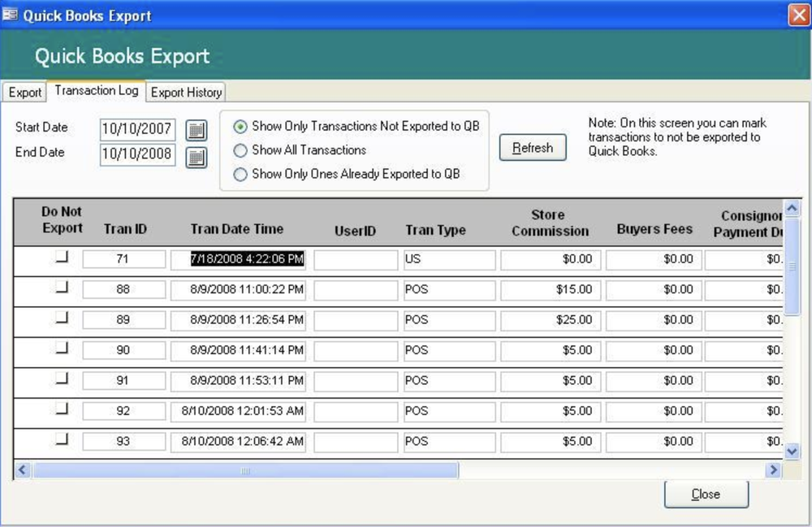This screenshot has height=527, width=812.
Task: Click date cell 8/10/2008 12:06:42 AM
Action: pos(238,443)
